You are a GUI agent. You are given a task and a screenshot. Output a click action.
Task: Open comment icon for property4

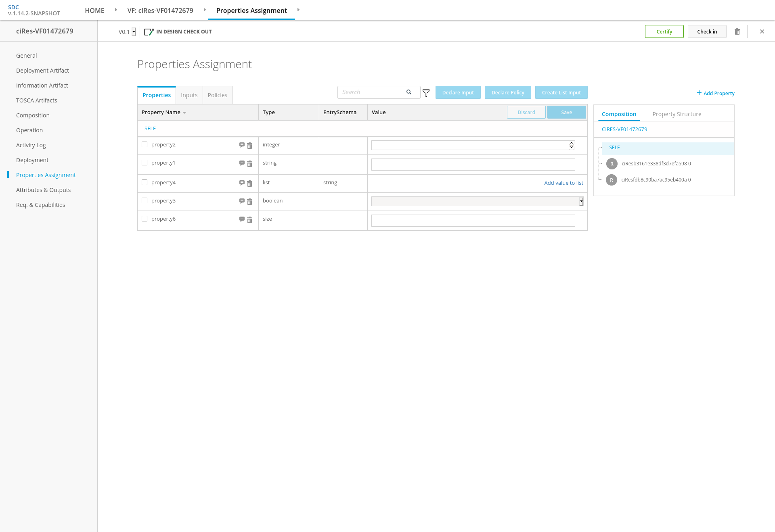(242, 183)
